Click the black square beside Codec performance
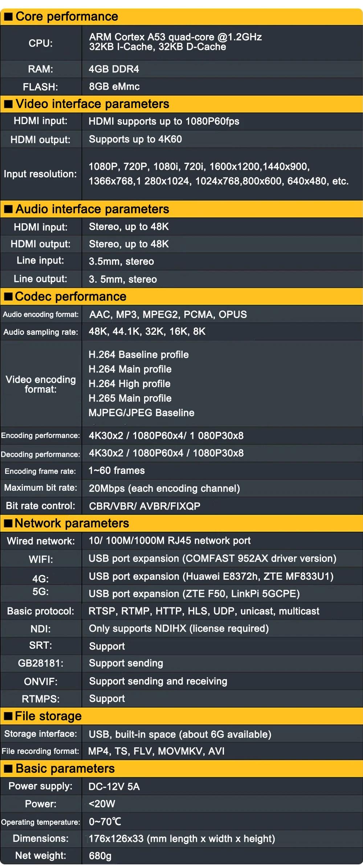The width and height of the screenshot is (363, 868). click(x=8, y=297)
